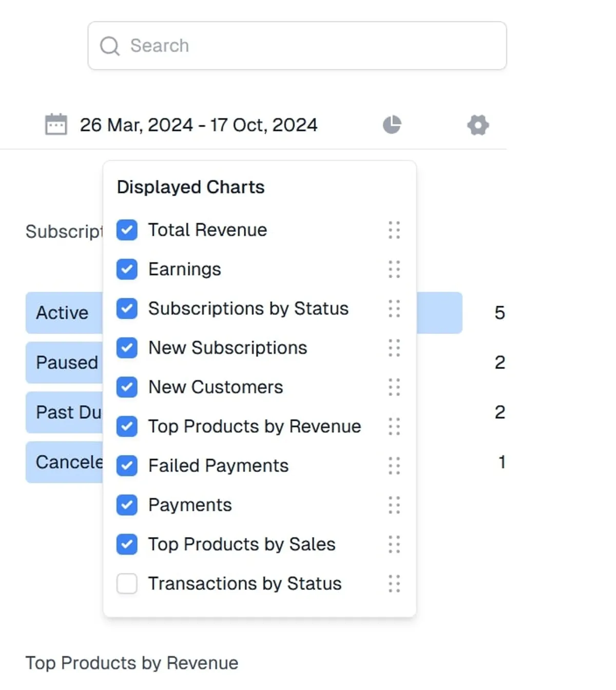The image size is (616, 690).
Task: Uncheck the Top Products by Sales checkbox
Action: (x=127, y=544)
